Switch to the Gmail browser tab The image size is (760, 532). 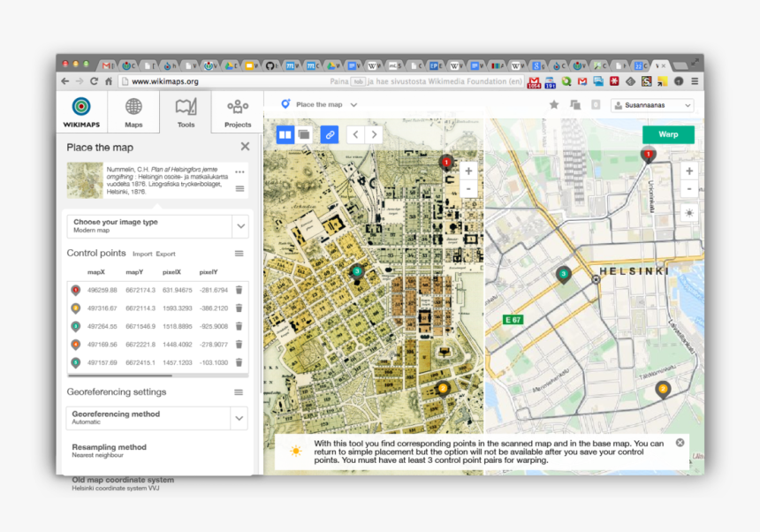point(107,65)
